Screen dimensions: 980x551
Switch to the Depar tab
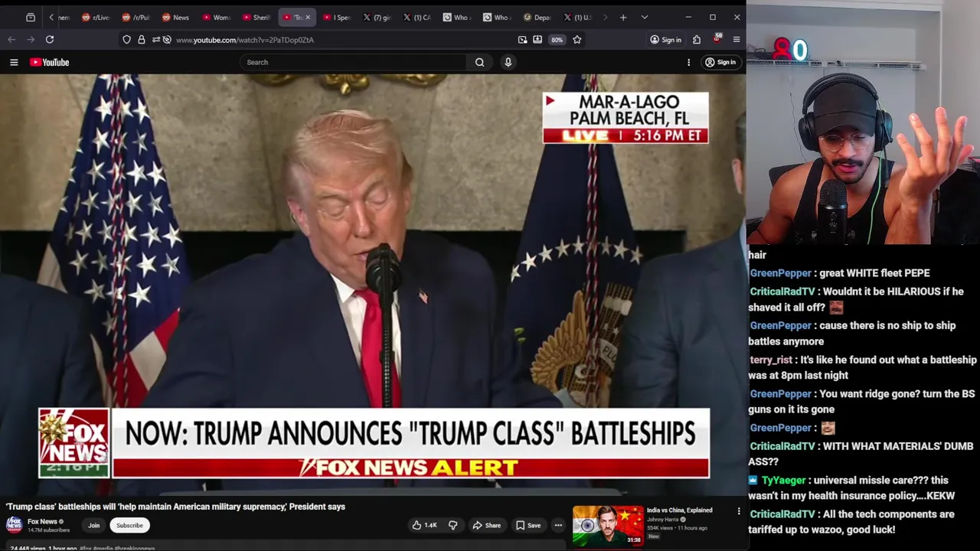pos(537,17)
